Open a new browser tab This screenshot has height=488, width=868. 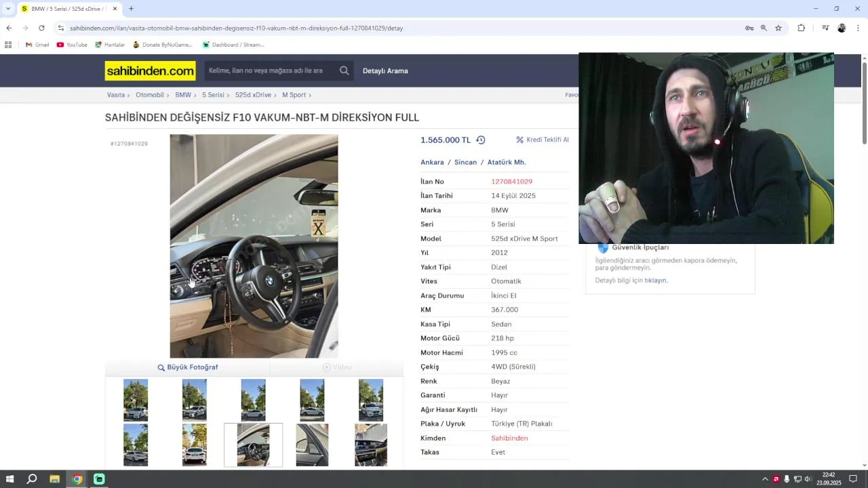click(x=131, y=9)
